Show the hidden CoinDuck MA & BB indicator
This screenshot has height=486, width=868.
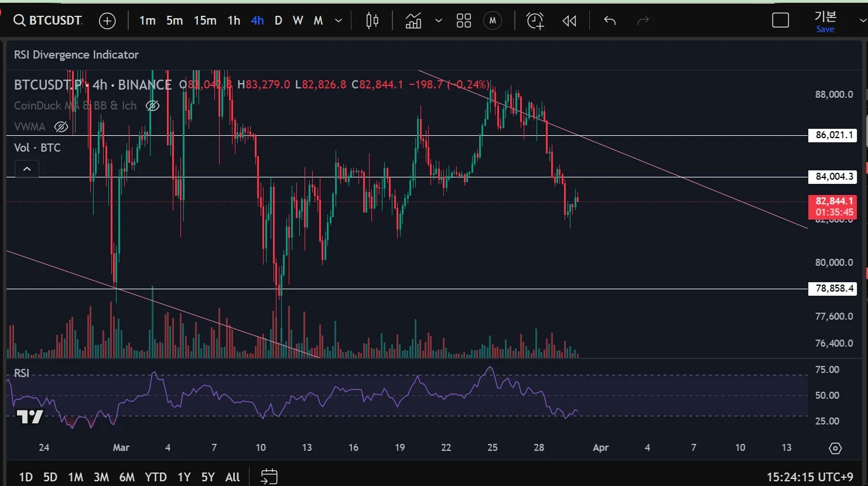[152, 105]
